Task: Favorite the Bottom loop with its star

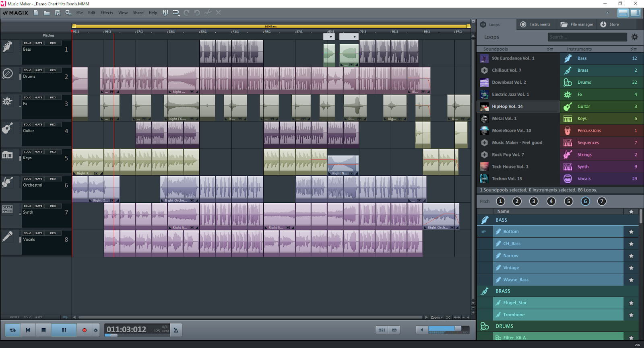Action: pyautogui.click(x=631, y=232)
